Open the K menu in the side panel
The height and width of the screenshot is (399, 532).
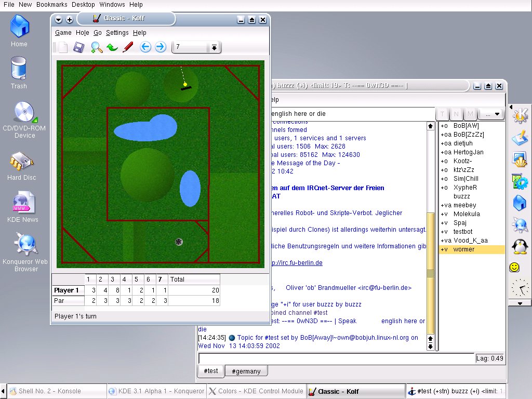[x=520, y=115]
